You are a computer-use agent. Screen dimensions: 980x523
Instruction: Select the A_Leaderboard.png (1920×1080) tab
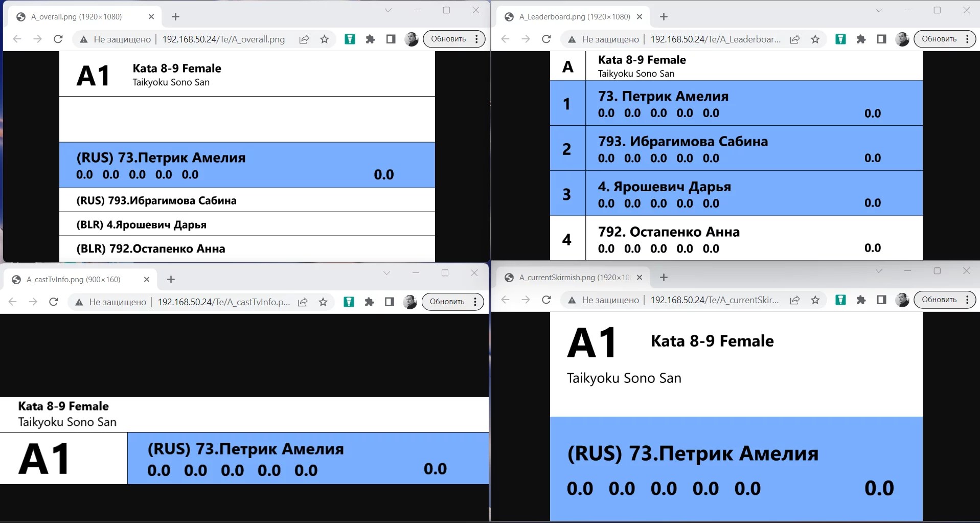point(574,17)
